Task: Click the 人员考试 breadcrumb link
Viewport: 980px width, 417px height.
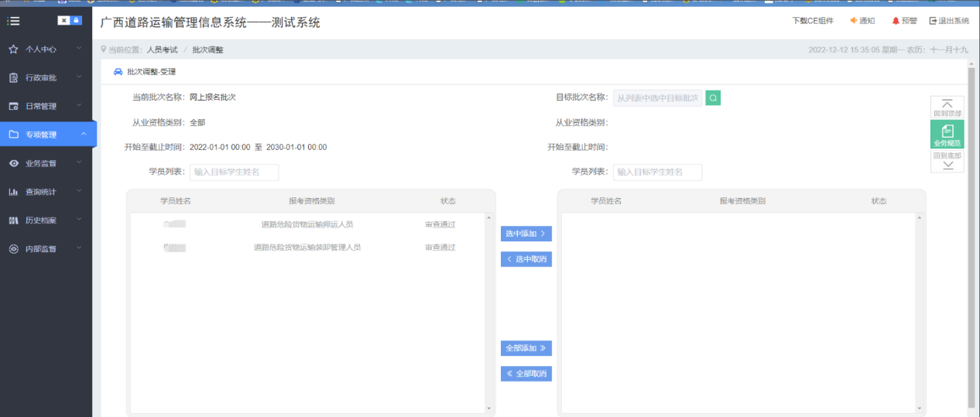Action: click(x=163, y=50)
